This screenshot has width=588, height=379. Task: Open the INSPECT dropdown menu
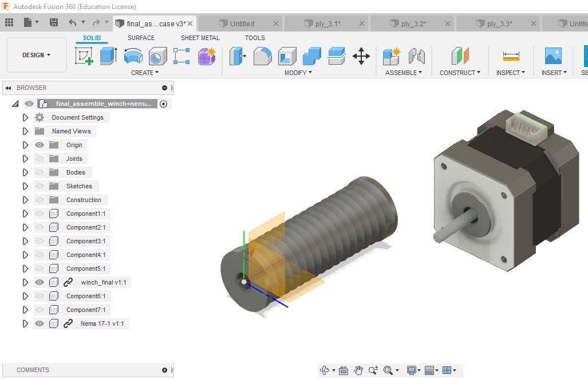pyautogui.click(x=511, y=73)
